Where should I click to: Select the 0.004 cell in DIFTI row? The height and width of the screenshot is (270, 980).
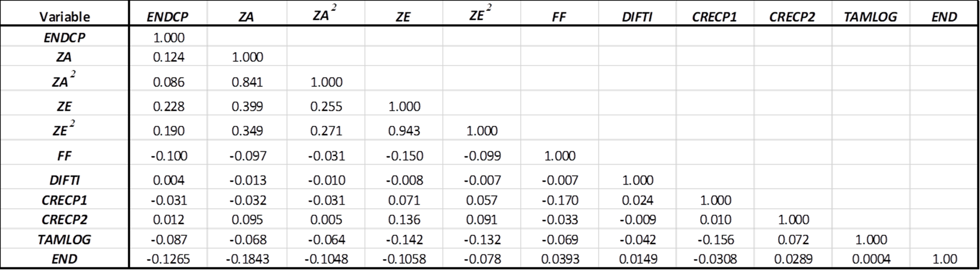click(x=169, y=180)
